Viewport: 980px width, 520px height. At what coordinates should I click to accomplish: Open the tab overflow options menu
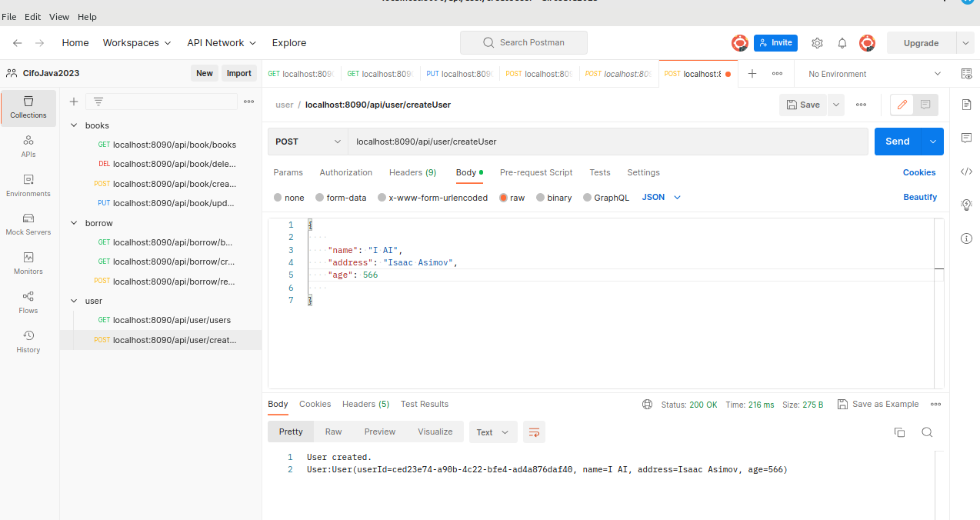point(777,74)
